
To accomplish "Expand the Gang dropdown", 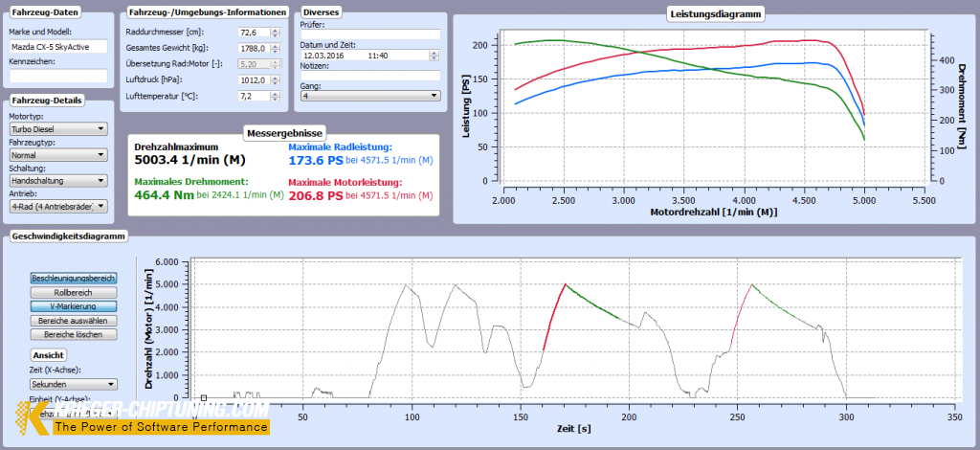I will click(369, 96).
